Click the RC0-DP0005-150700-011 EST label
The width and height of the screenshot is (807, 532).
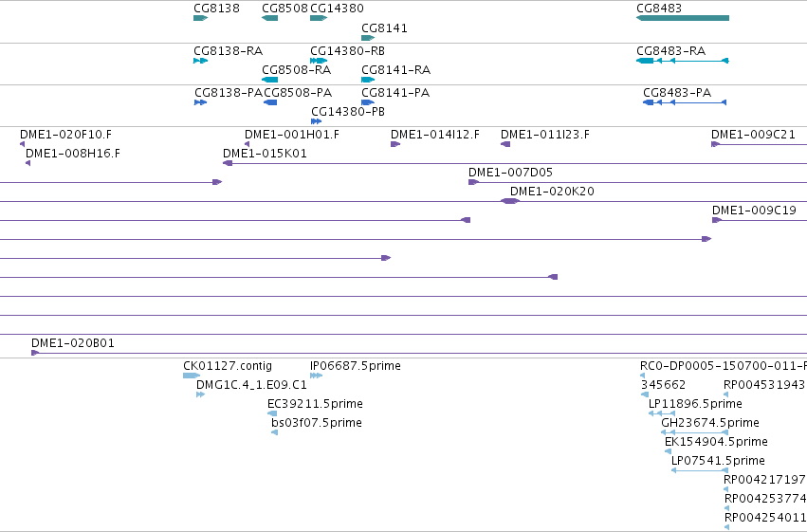[724, 366]
